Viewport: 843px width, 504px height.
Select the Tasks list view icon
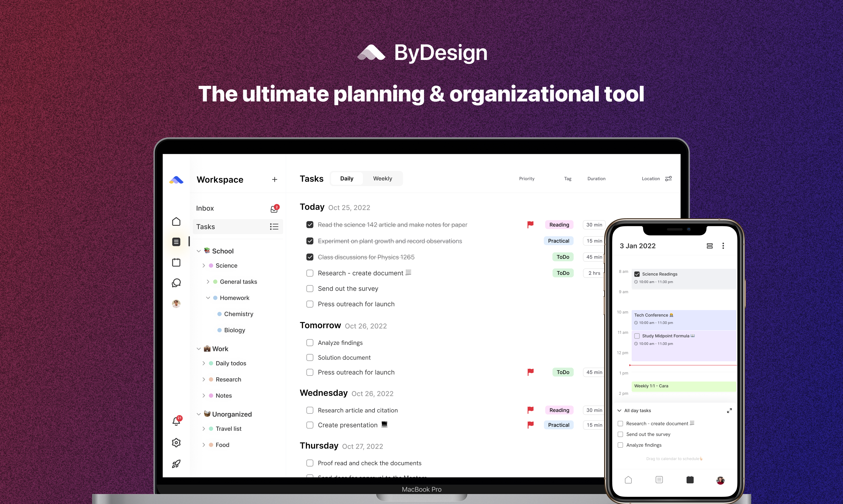[x=275, y=227]
